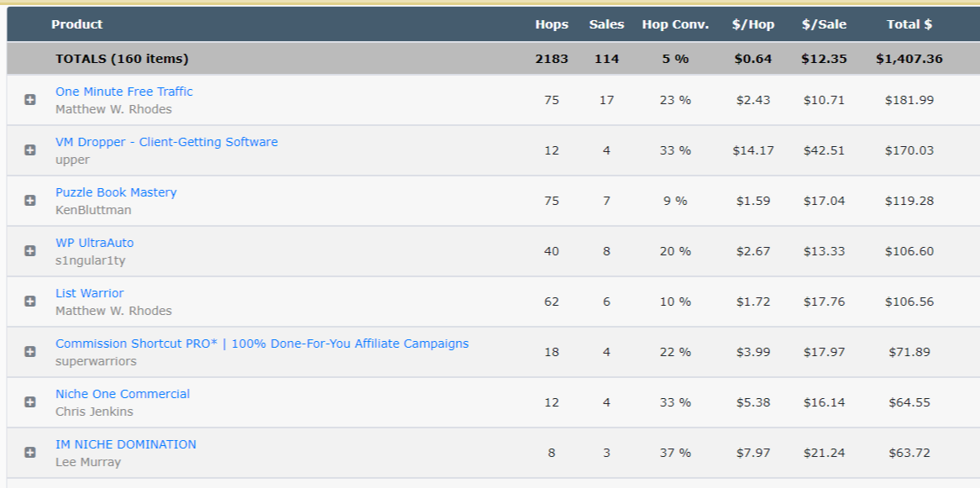
Task: Click the $106.60 total cell
Action: pyautogui.click(x=909, y=251)
